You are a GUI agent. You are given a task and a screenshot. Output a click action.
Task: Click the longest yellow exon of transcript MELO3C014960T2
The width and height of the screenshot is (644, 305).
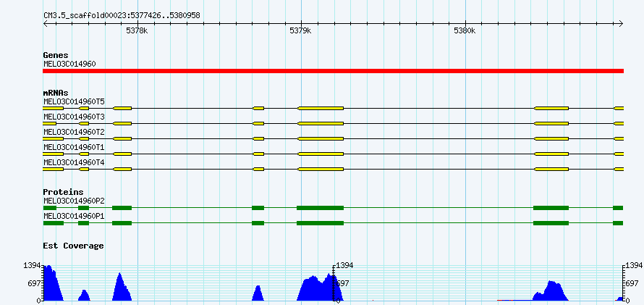coord(321,138)
